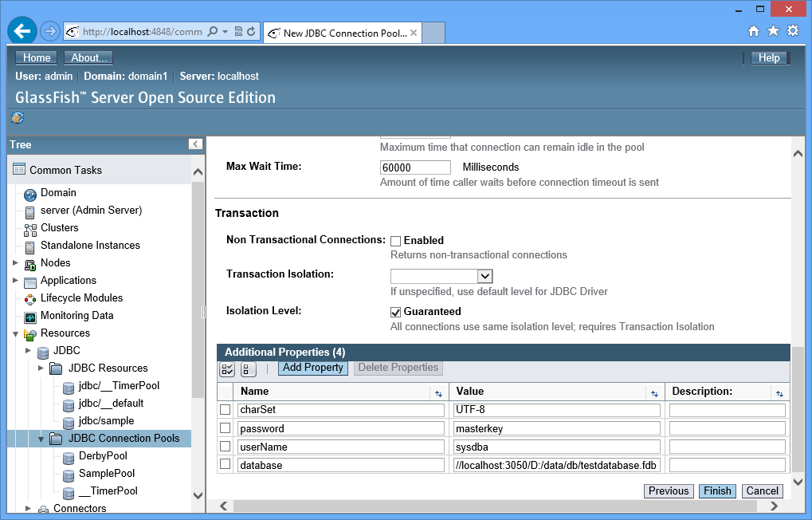Click the browser forward arrow button
Viewport: 812px width, 520px height.
pyautogui.click(x=49, y=32)
